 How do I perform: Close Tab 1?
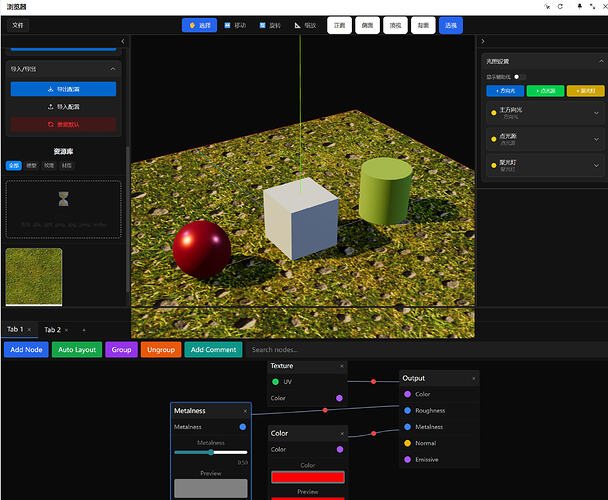[x=29, y=330]
